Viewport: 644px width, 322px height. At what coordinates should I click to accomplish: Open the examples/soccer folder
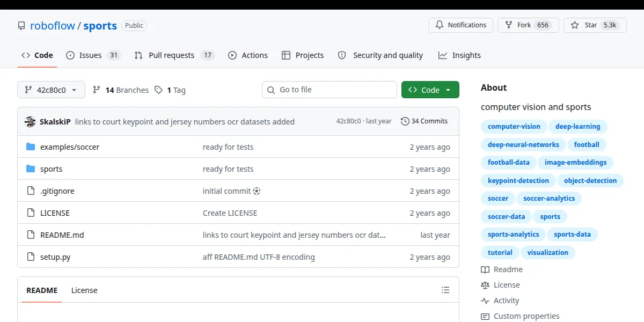pyautogui.click(x=70, y=147)
